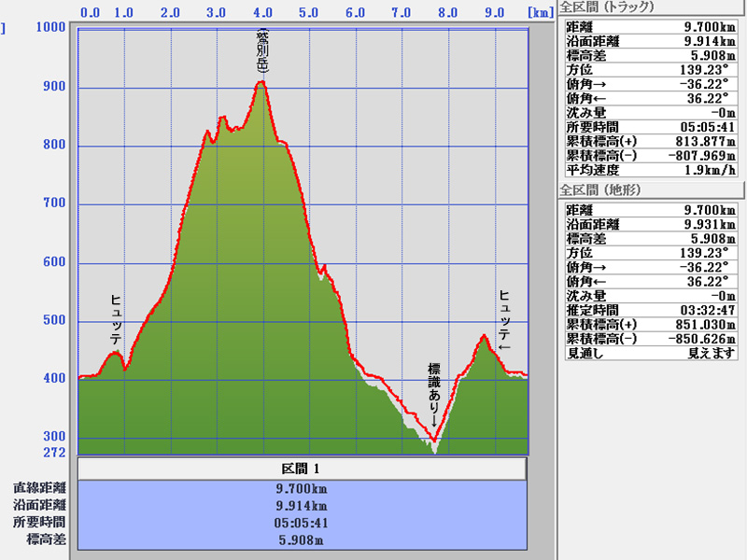This screenshot has height=560, width=747.
Task: Select the 所要時間 row under 区間 1
Action: pyautogui.click(x=302, y=523)
